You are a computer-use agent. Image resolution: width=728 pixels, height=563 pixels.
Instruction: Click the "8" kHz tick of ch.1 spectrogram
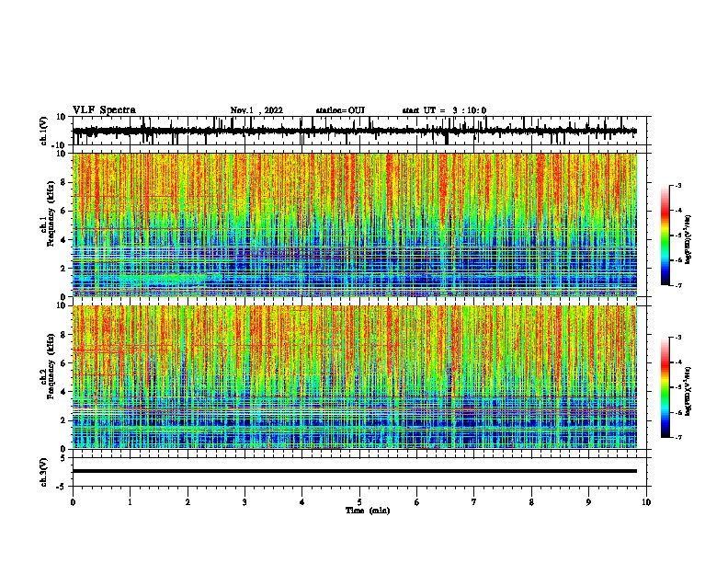pos(64,182)
